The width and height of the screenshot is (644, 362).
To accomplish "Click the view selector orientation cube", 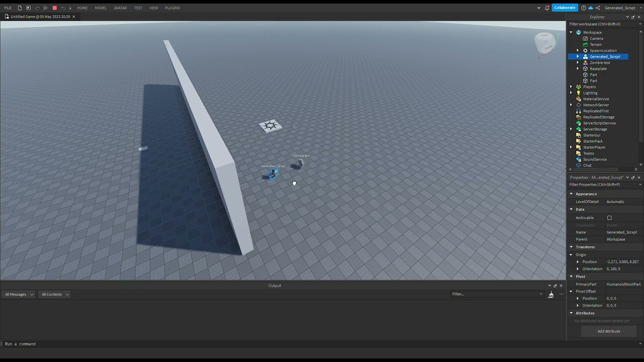I will click(544, 43).
